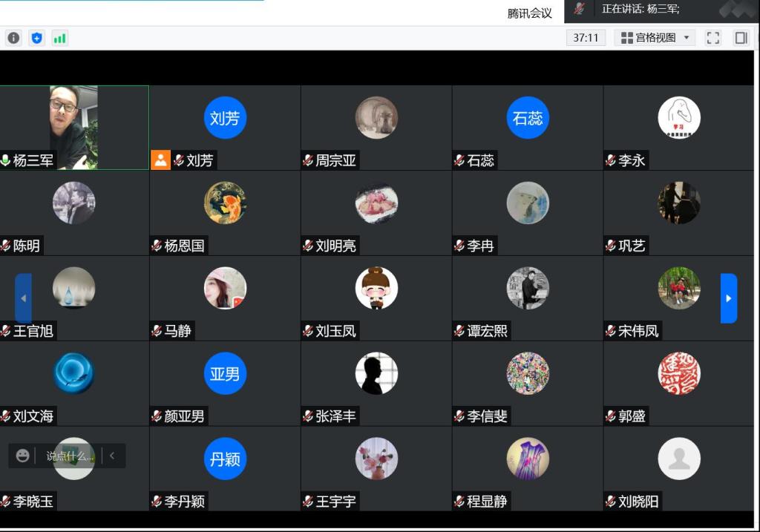Open the 宫格视图 layout dropdown
This screenshot has width=760, height=532.
pos(655,38)
